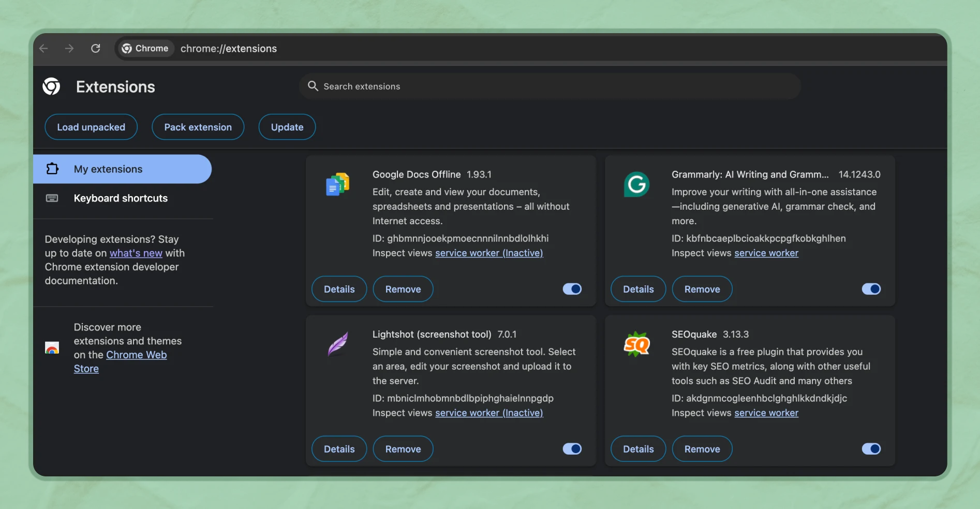Image resolution: width=980 pixels, height=509 pixels.
Task: Click the Load unpacked button
Action: [x=91, y=127]
